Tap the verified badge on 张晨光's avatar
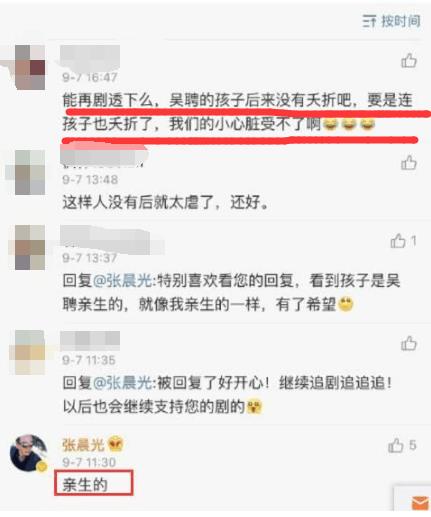The height and width of the screenshot is (517, 431). click(x=42, y=467)
